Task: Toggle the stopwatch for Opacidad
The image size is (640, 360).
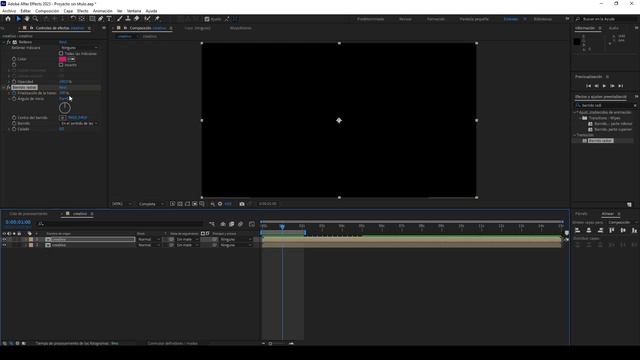Action: coord(14,82)
